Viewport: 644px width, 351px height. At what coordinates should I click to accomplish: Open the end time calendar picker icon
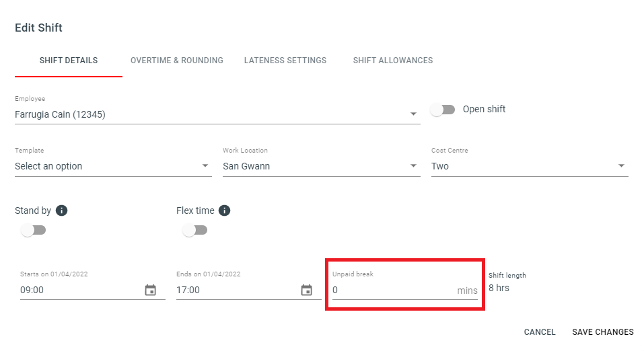click(306, 290)
